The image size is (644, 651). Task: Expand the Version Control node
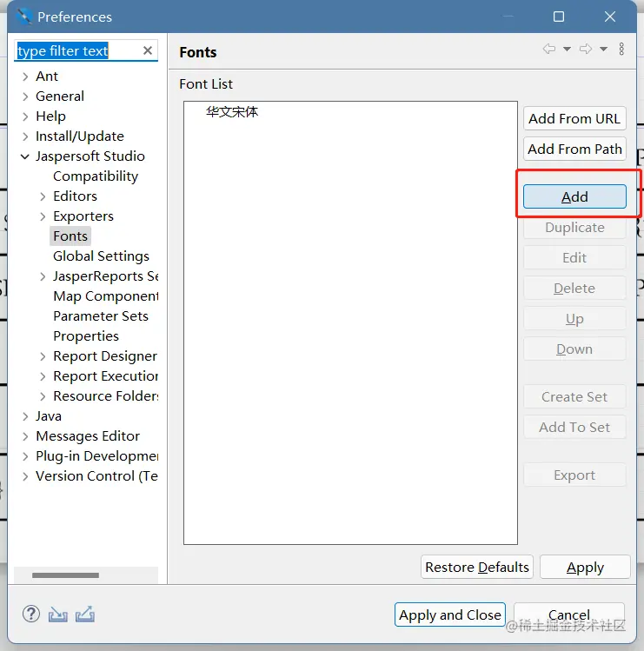(x=25, y=476)
